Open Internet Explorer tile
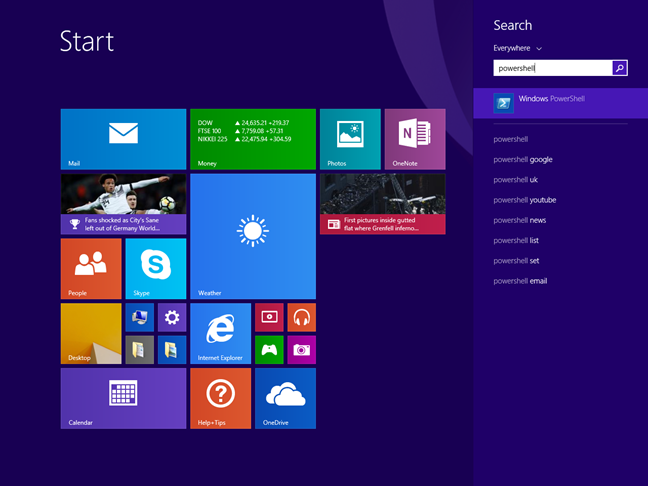Image resolution: width=648 pixels, height=486 pixels. (220, 333)
